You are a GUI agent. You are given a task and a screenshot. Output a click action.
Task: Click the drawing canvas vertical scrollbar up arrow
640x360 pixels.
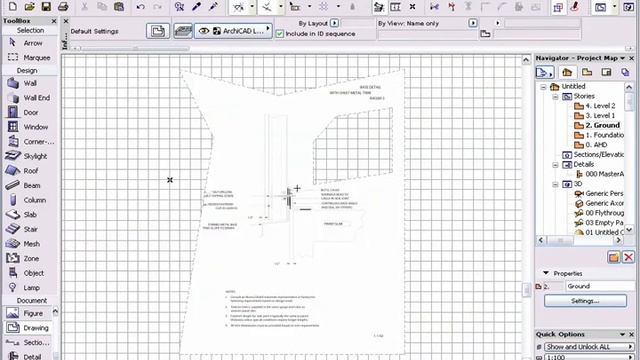(526, 60)
